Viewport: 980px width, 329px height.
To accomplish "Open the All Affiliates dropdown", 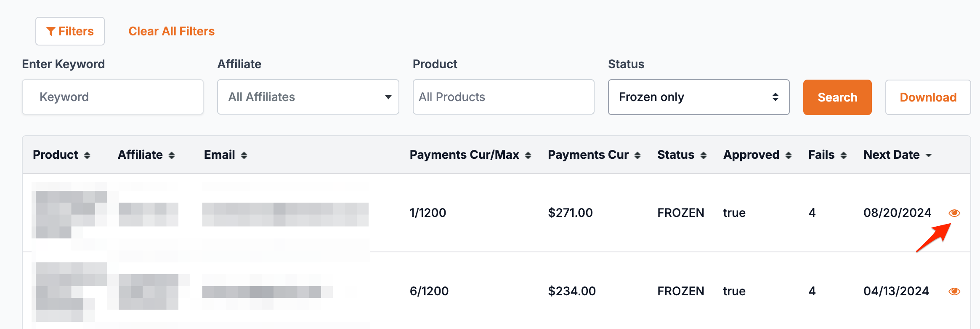I will 308,97.
